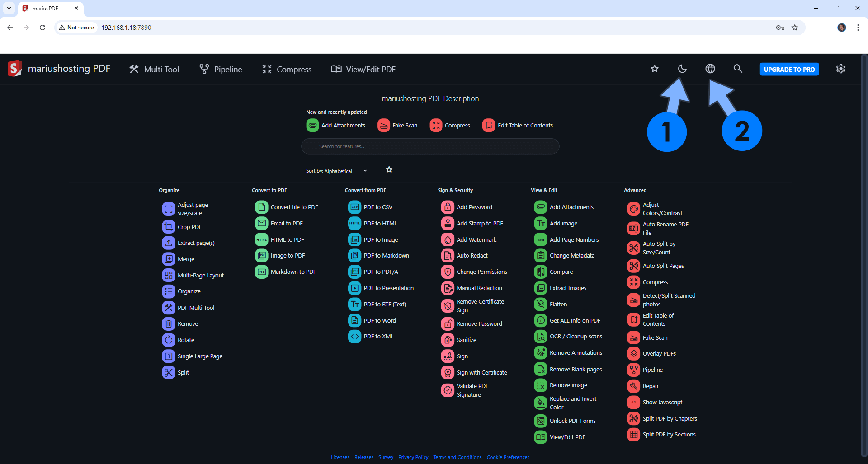This screenshot has height=464, width=868.
Task: Click the browser address bar URL
Action: pyautogui.click(x=126, y=28)
